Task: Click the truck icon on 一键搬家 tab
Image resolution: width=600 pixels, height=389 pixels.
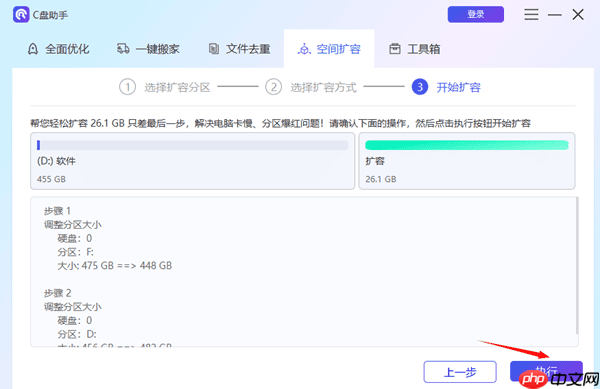Action: tap(123, 49)
